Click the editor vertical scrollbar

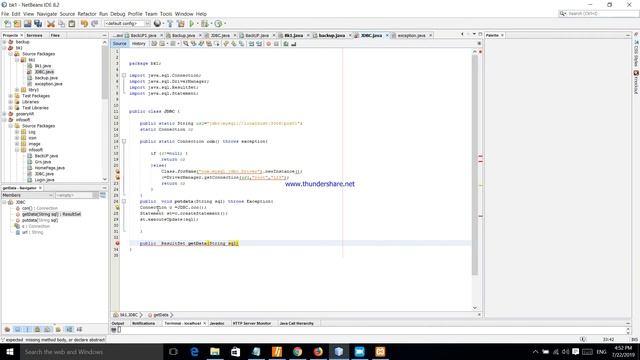(475, 165)
